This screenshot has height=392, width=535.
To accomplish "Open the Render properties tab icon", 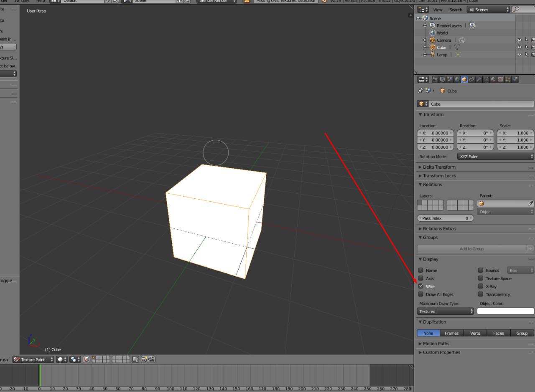I will pos(436,79).
